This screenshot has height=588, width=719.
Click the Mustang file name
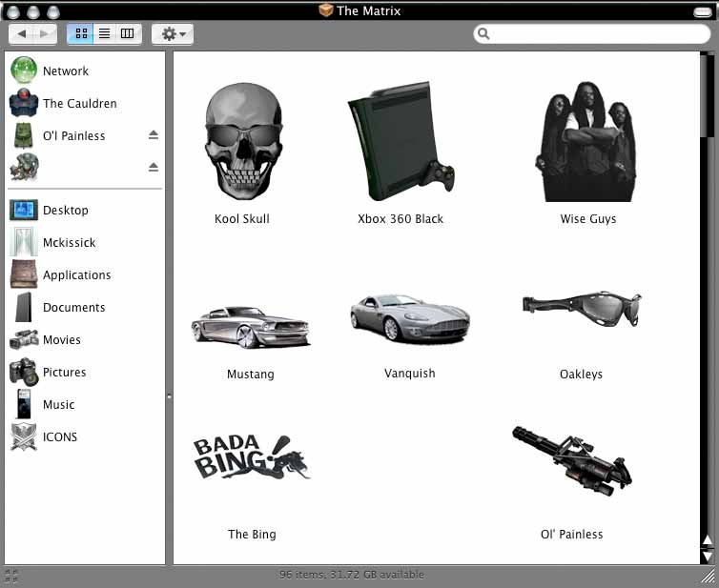[251, 375]
